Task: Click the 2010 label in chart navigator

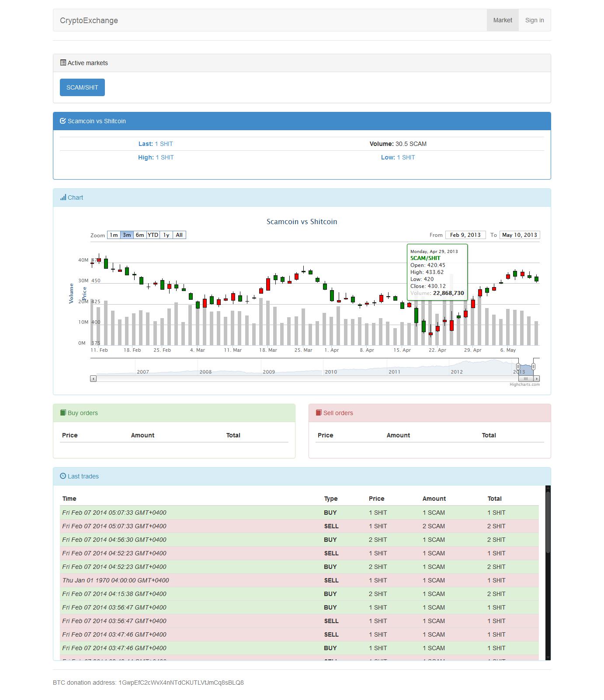Action: click(x=331, y=372)
